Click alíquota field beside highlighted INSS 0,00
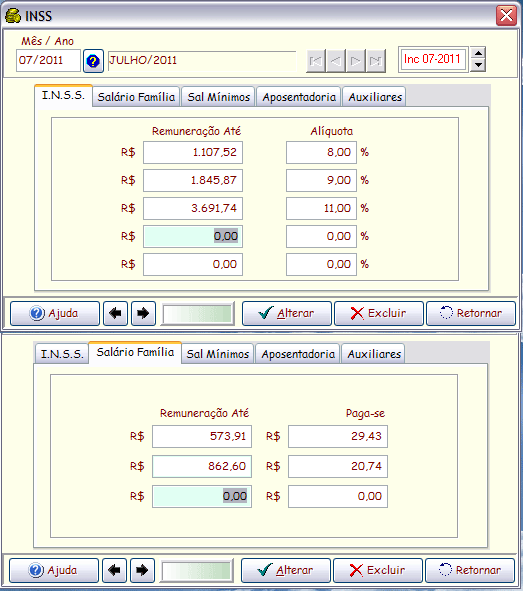This screenshot has height=591, width=523. point(321,236)
